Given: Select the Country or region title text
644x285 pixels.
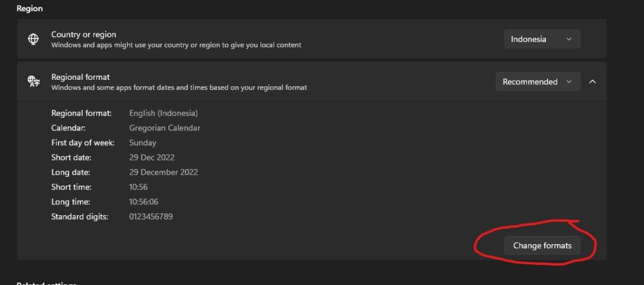Looking at the screenshot, I should pyautogui.click(x=84, y=35).
